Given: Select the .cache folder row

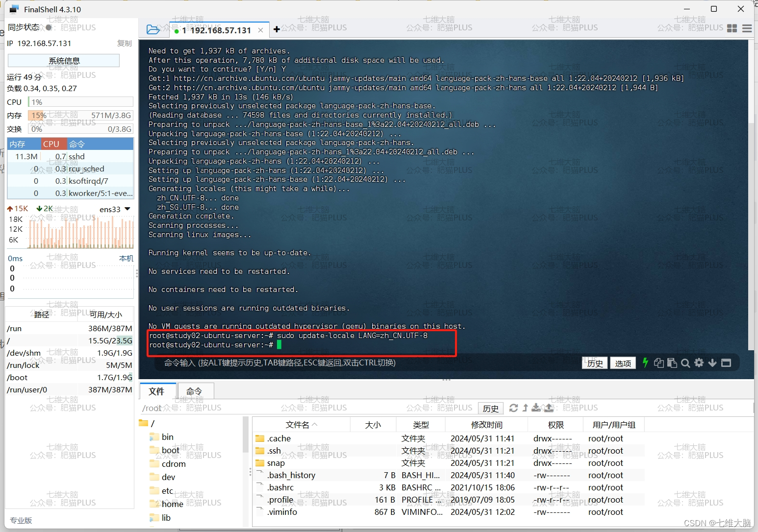Looking at the screenshot, I should [x=449, y=438].
